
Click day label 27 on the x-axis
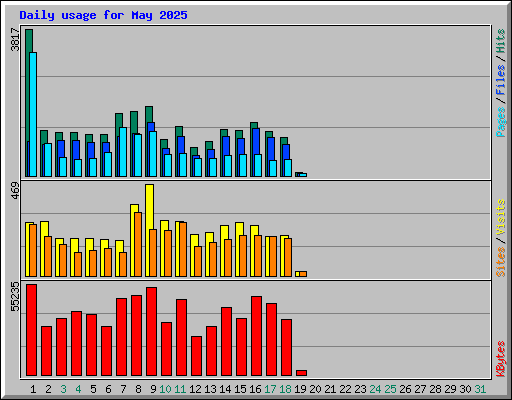[x=420, y=389]
